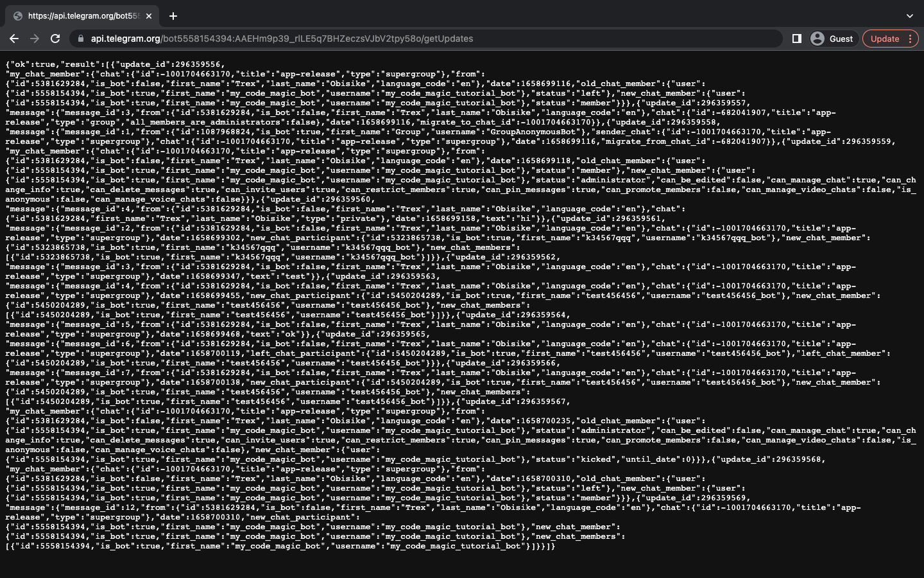This screenshot has height=578, width=924.
Task: Click the tab's globe favicon
Action: point(18,16)
